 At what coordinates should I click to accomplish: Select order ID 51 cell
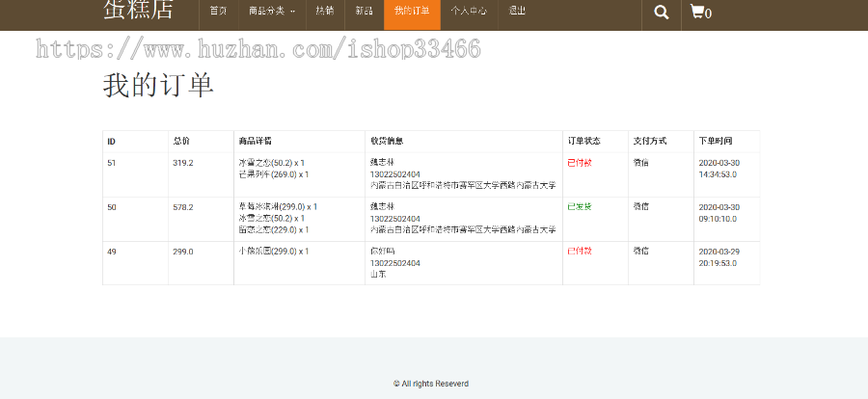[x=112, y=163]
